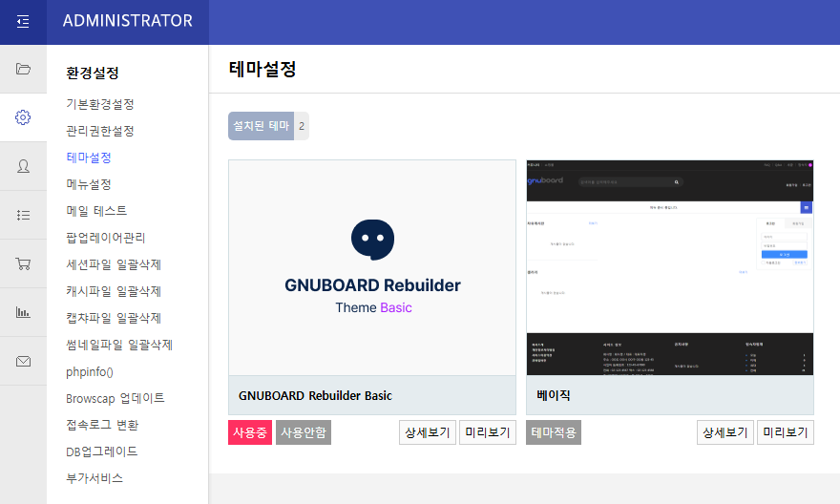This screenshot has width=840, height=504.
Task: Select the gear settings icon in the sidebar
Action: tap(23, 117)
